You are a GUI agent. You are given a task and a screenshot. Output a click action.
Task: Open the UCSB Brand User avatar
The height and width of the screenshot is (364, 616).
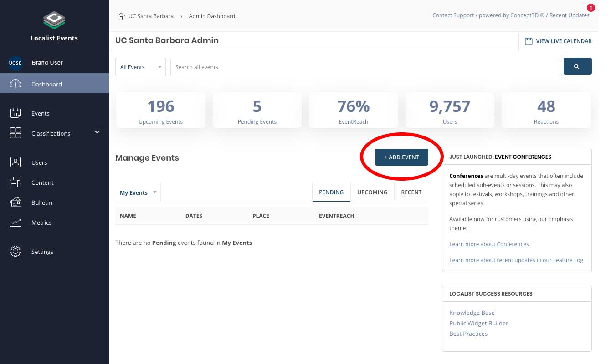point(15,63)
